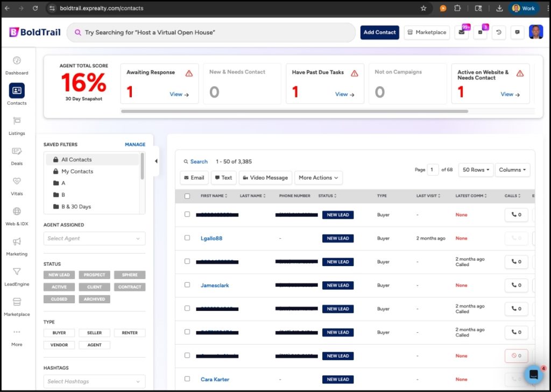The height and width of the screenshot is (392, 551).
Task: Open the Dashboard from the left sidebar
Action: click(x=17, y=65)
